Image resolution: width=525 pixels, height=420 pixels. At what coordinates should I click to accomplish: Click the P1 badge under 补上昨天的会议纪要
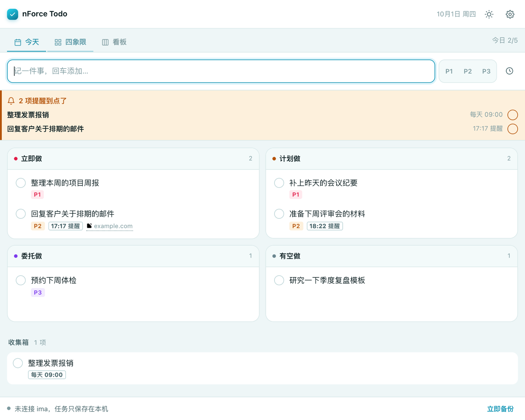(x=296, y=195)
